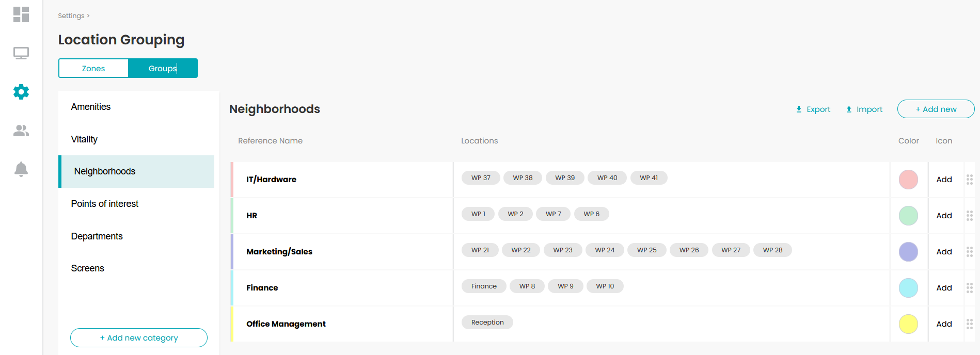The width and height of the screenshot is (980, 355).
Task: Click the Add new neighborhood button
Action: click(x=936, y=109)
